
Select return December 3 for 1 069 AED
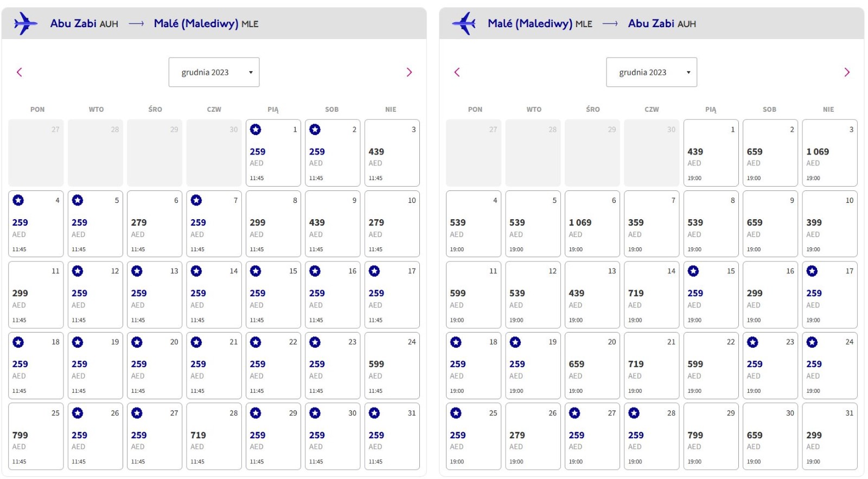click(830, 153)
